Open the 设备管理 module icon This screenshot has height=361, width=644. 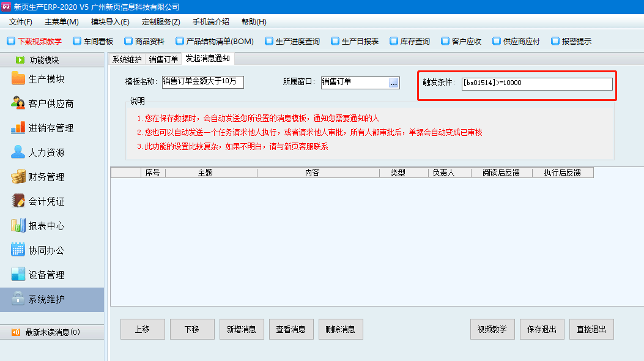pos(18,275)
